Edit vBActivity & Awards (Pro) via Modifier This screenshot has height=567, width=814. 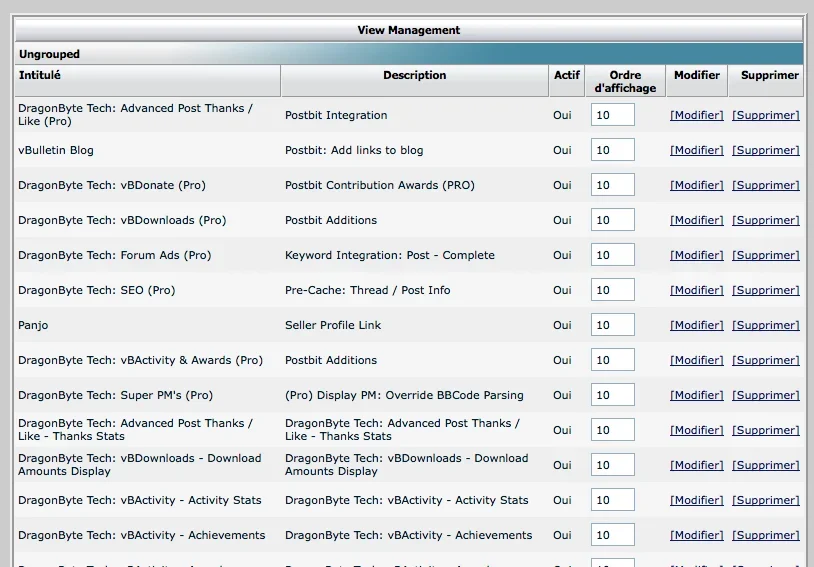click(x=696, y=360)
